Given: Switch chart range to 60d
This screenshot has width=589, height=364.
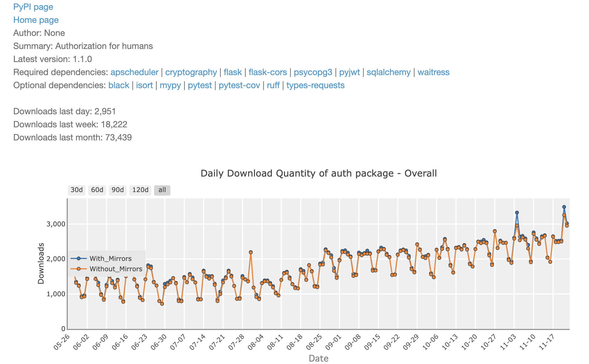Looking at the screenshot, I should 97,190.
